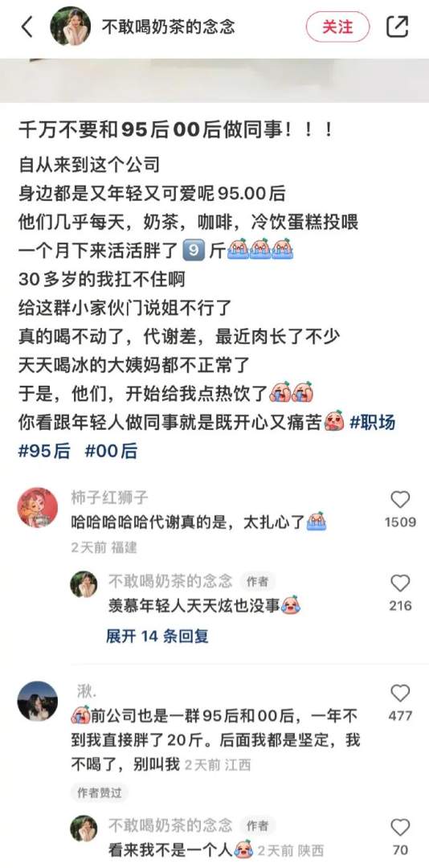Tap the 作者赞过 tag
This screenshot has height=868, width=429.
[x=100, y=792]
